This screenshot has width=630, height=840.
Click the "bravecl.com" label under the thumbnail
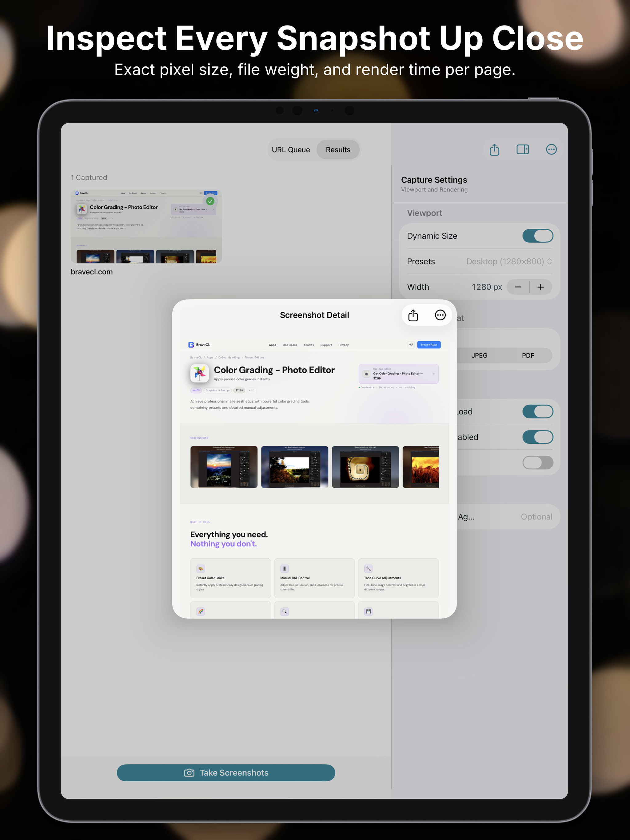(x=92, y=272)
